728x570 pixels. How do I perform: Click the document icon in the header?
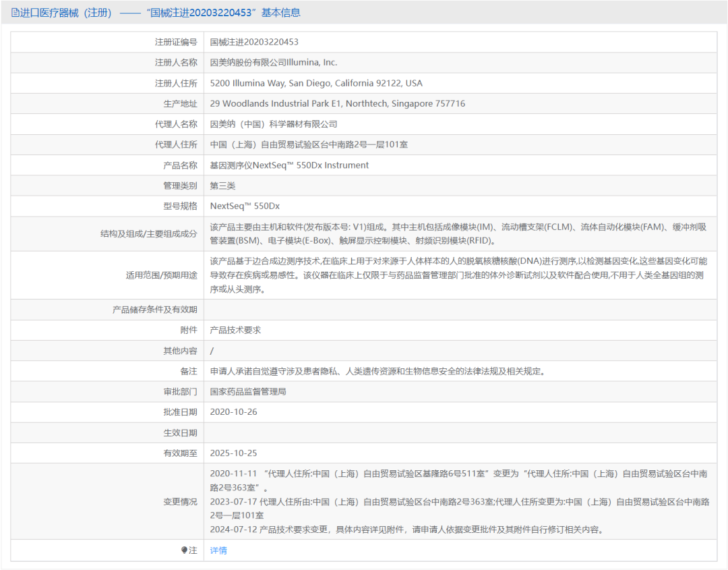16,13
